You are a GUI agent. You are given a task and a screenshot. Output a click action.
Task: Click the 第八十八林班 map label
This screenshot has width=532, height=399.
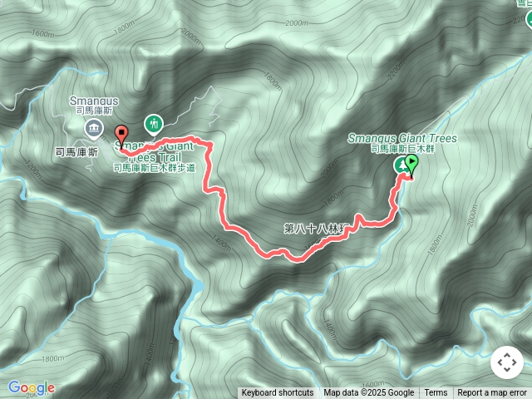(316, 229)
